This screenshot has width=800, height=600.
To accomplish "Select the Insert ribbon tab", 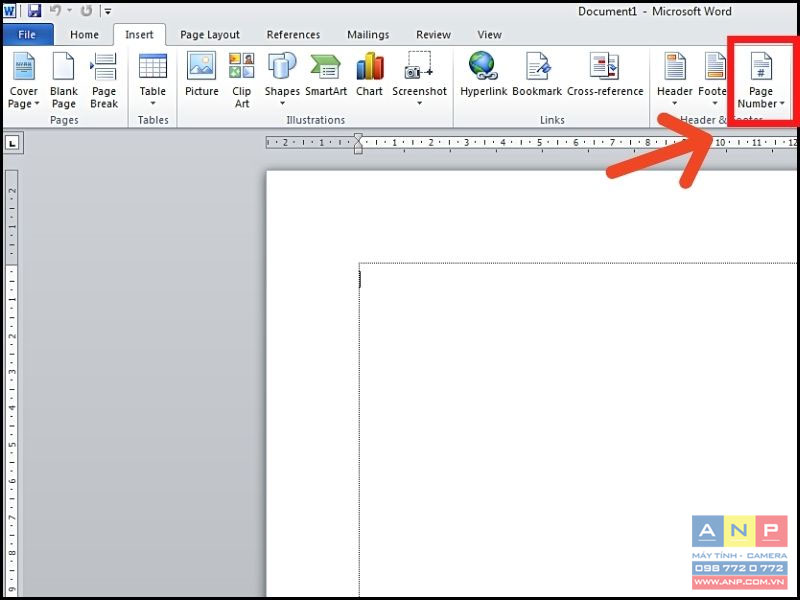I will 139,35.
